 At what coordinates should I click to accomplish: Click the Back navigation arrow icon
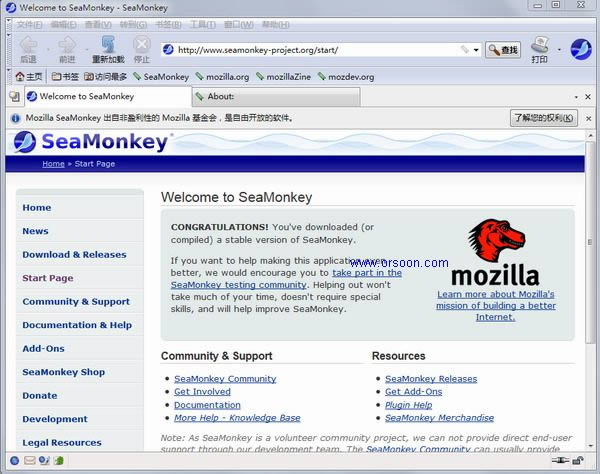coord(28,46)
